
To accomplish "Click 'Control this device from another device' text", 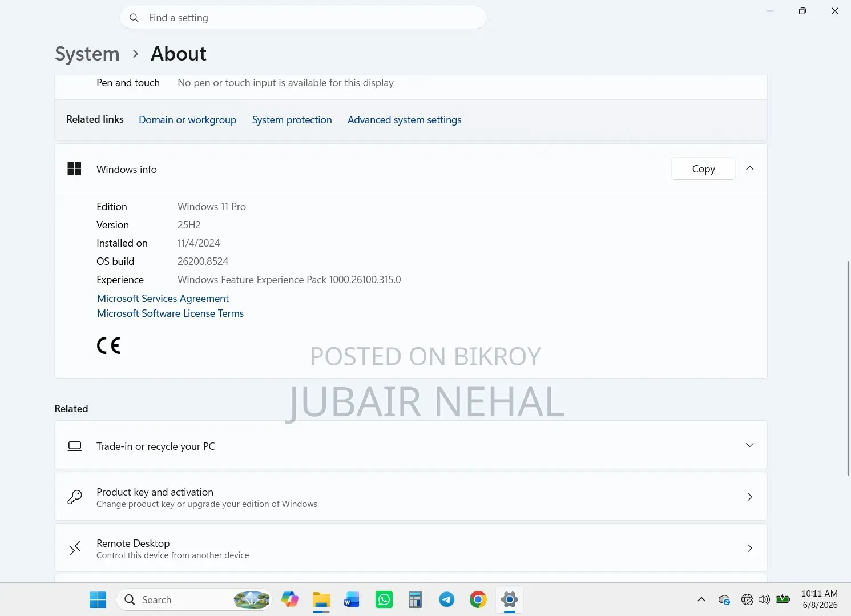I will pos(173,555).
